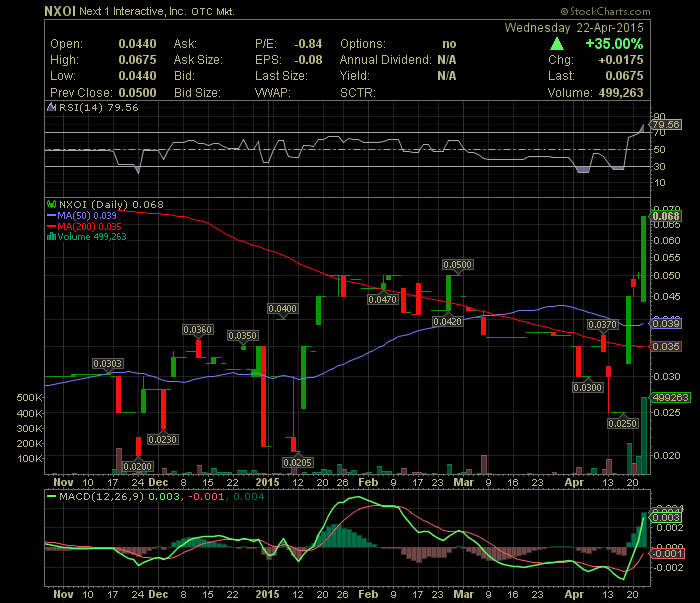
Task: Click the Ask Size label
Action: click(x=198, y=60)
